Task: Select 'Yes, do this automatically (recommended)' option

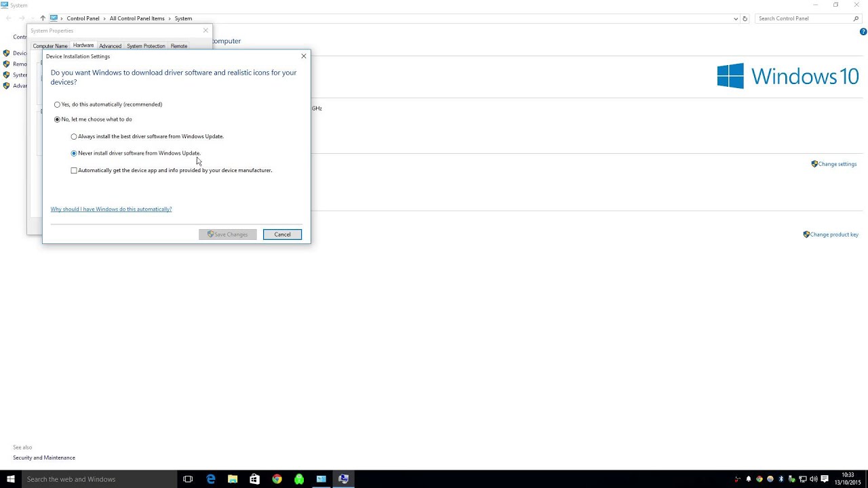Action: click(x=108, y=104)
